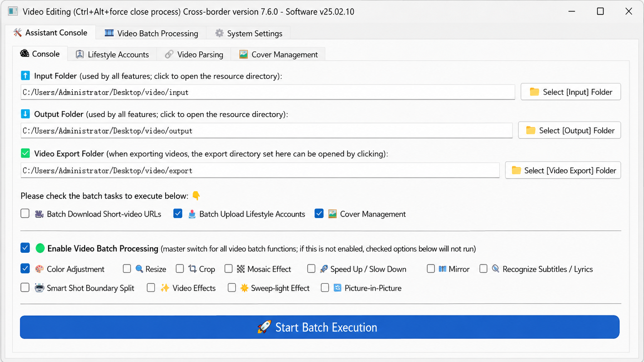Viewport: 644px width, 362px height.
Task: Click the checkered Mosaic Effect icon
Action: 241,269
